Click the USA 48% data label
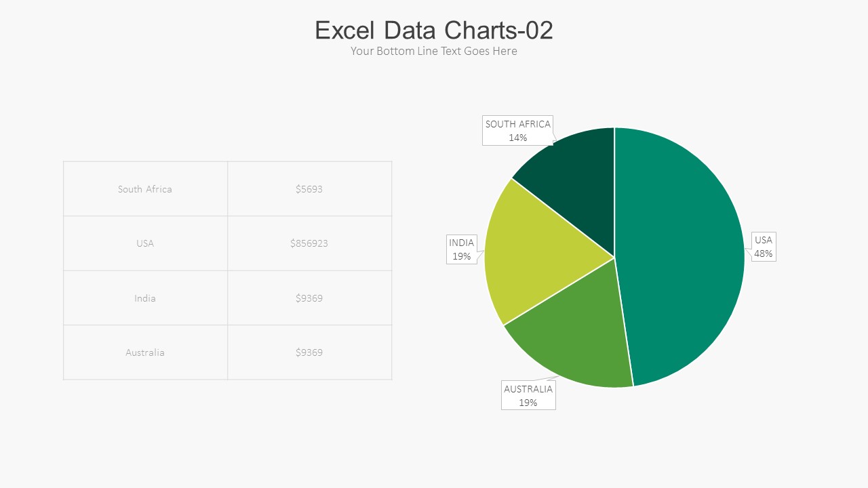Image resolution: width=868 pixels, height=488 pixels. pyautogui.click(x=764, y=247)
